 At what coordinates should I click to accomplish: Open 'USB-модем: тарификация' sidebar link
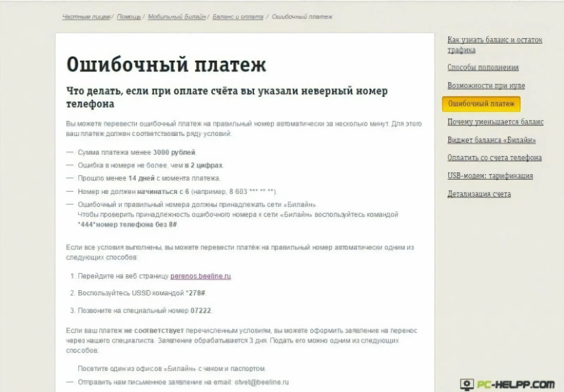[490, 176]
